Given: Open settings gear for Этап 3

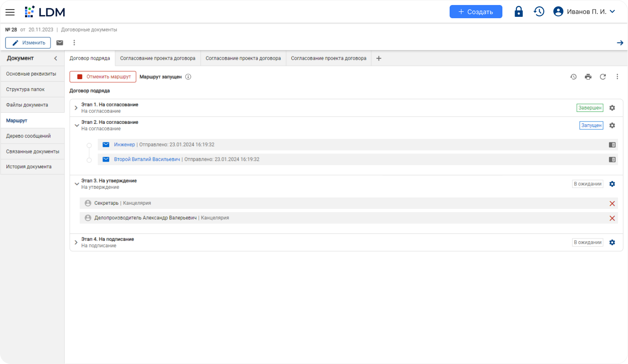Looking at the screenshot, I should (x=612, y=184).
